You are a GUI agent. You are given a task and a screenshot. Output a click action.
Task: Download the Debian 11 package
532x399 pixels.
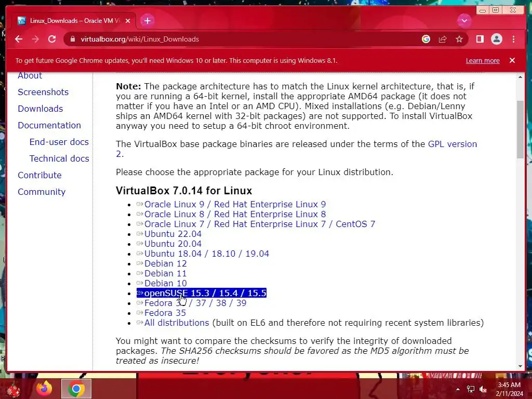[166, 273]
